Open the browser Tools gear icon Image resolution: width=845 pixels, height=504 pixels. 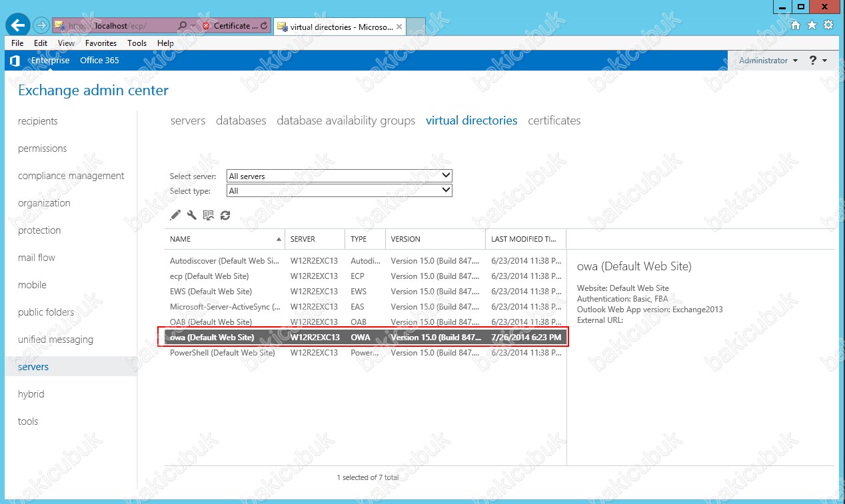pos(828,25)
